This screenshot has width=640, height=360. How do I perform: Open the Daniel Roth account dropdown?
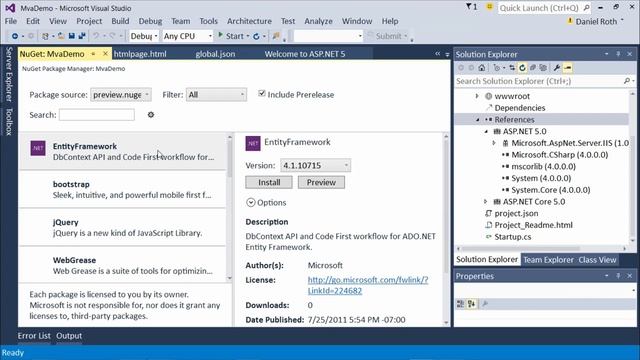pos(596,21)
